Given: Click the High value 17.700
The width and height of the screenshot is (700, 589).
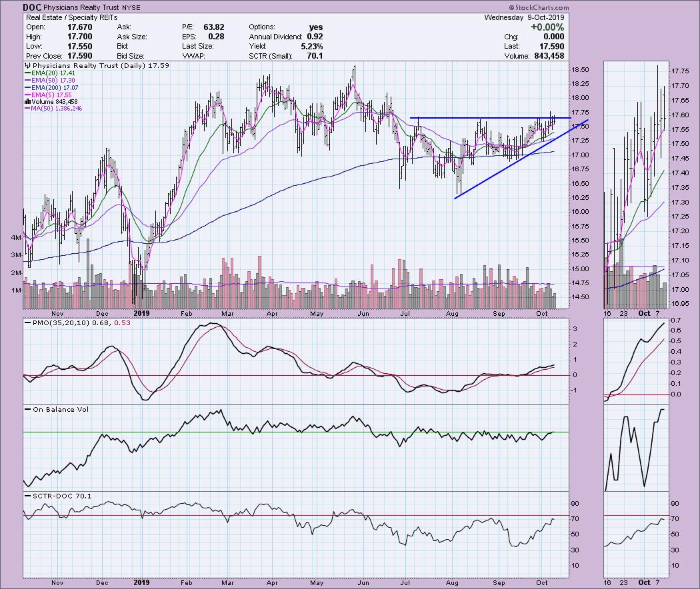Looking at the screenshot, I should point(80,37).
